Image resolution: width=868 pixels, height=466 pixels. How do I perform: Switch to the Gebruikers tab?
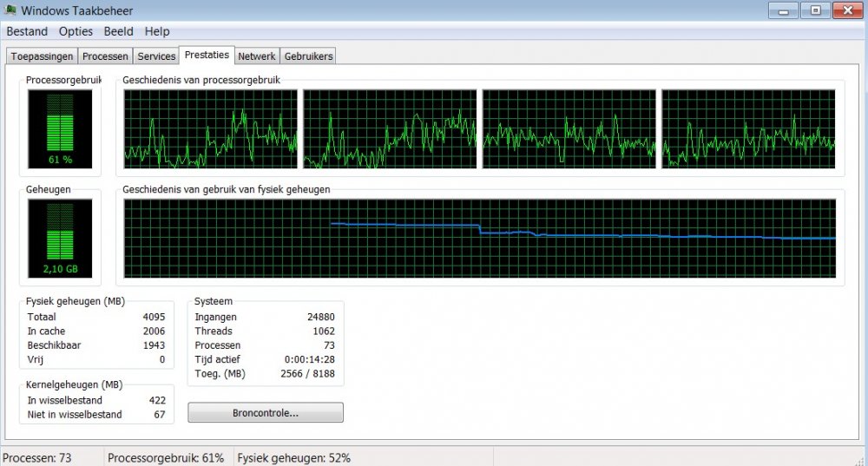point(309,56)
